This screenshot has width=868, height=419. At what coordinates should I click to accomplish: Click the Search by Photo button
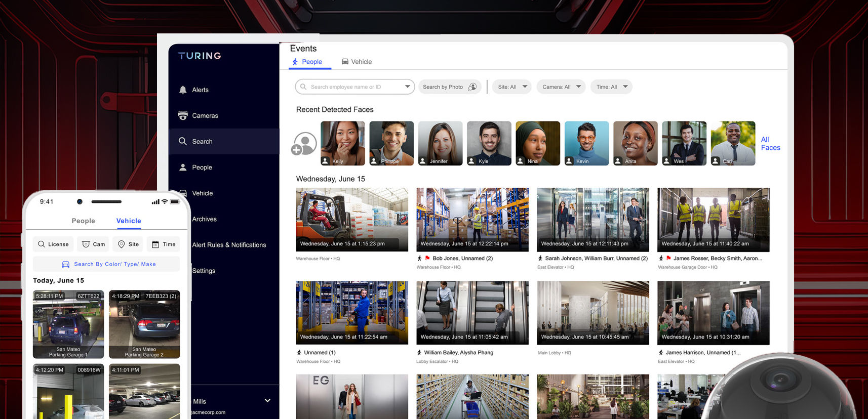pyautogui.click(x=450, y=87)
